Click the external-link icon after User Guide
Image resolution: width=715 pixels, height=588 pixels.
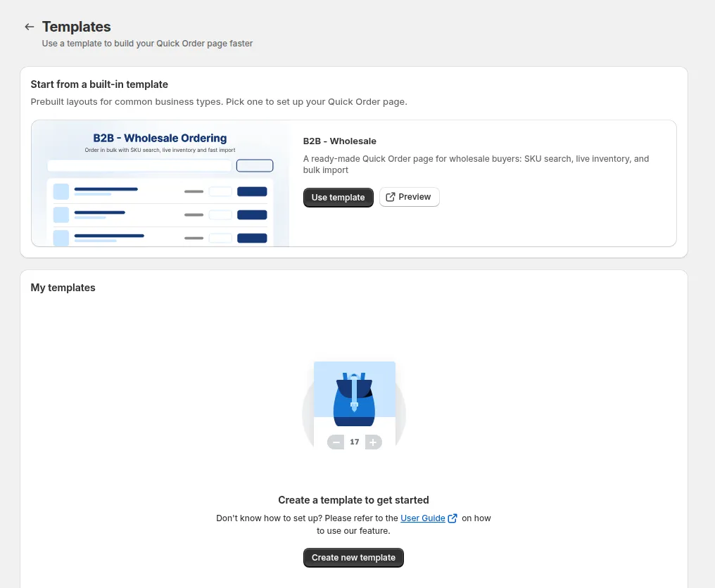(x=453, y=518)
